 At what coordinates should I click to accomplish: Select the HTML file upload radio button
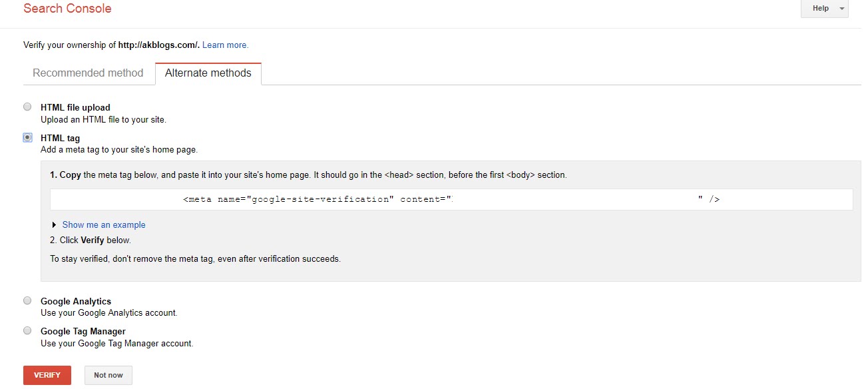(27, 107)
